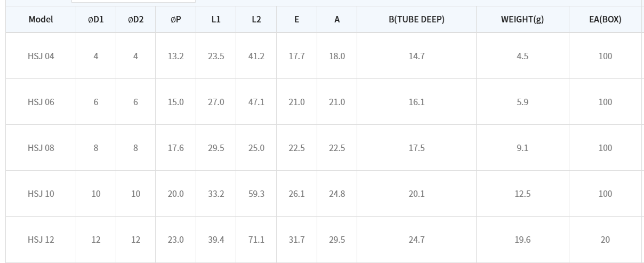
Task: Click the 17.5 tube deep value for HSJ 08
Action: pos(416,148)
